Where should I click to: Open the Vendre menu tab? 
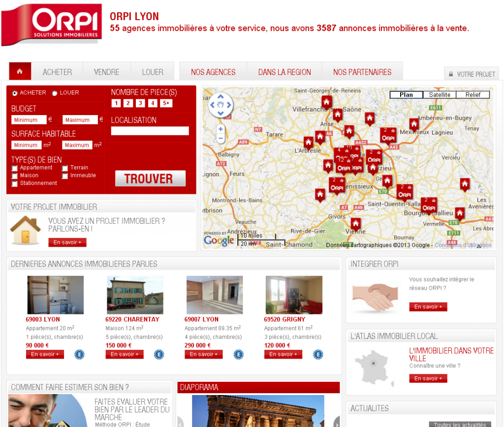click(107, 72)
